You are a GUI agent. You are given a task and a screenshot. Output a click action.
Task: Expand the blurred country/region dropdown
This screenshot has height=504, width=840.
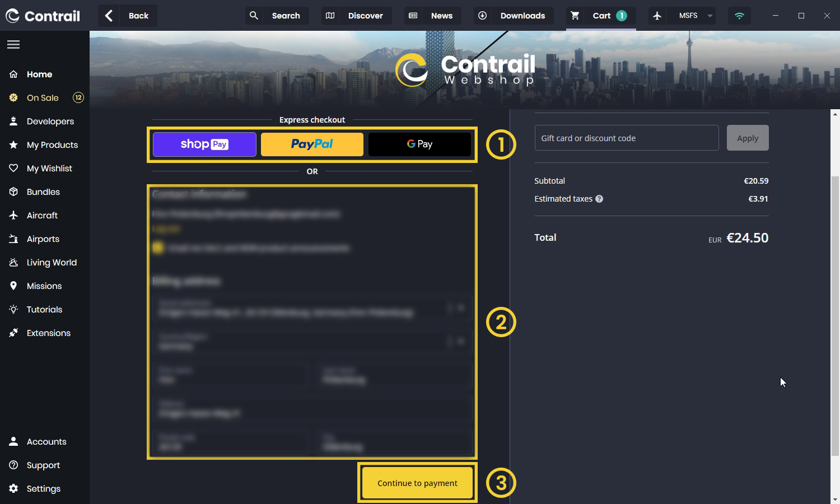click(x=460, y=341)
